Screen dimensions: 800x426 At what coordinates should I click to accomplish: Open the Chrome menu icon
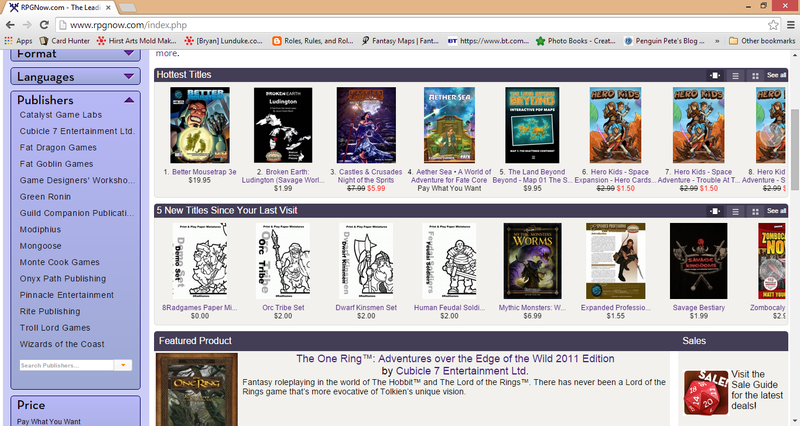[x=790, y=24]
